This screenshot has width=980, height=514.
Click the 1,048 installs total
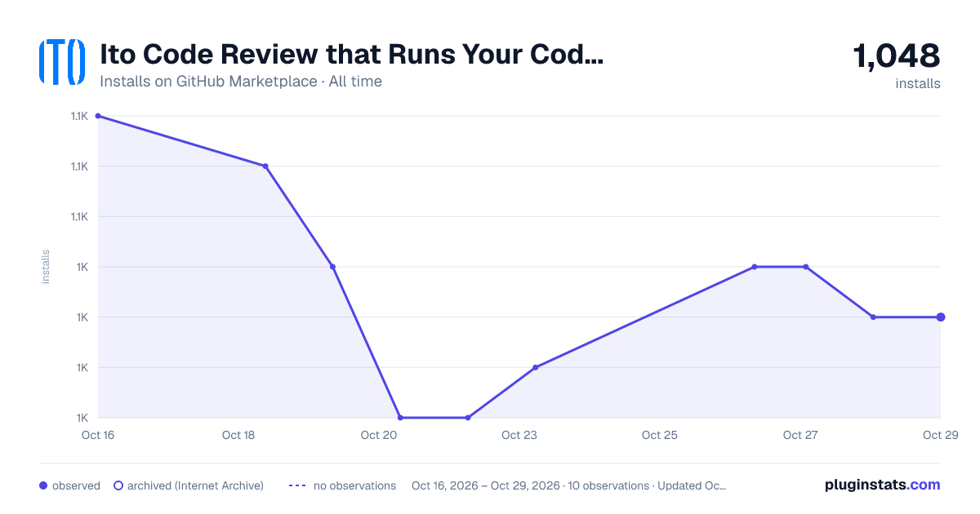coord(897,55)
